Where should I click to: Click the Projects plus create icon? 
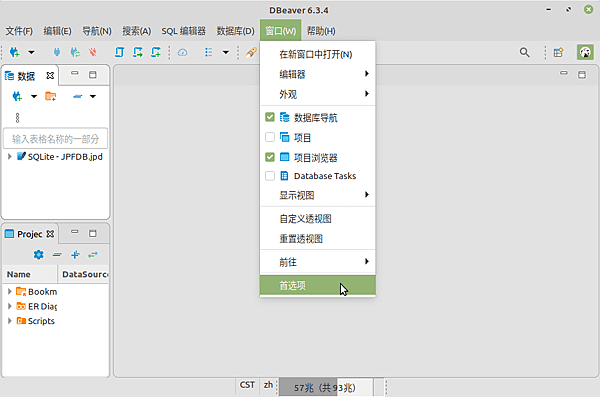[x=75, y=255]
